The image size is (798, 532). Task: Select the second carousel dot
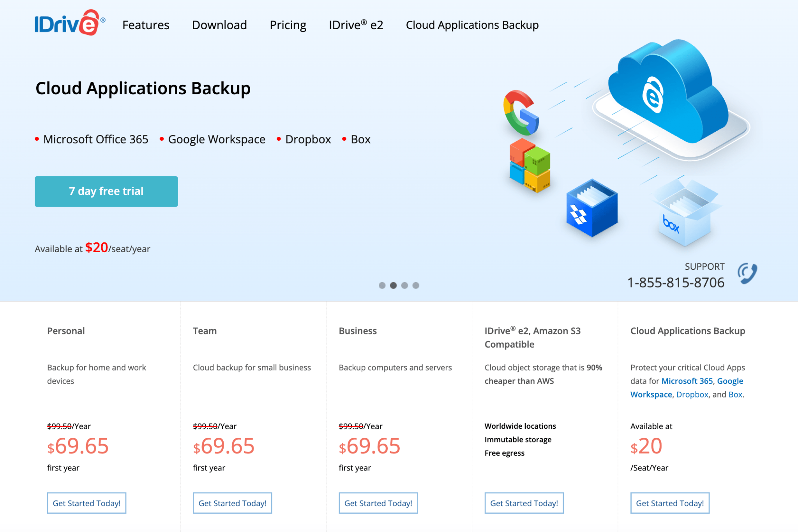click(393, 285)
